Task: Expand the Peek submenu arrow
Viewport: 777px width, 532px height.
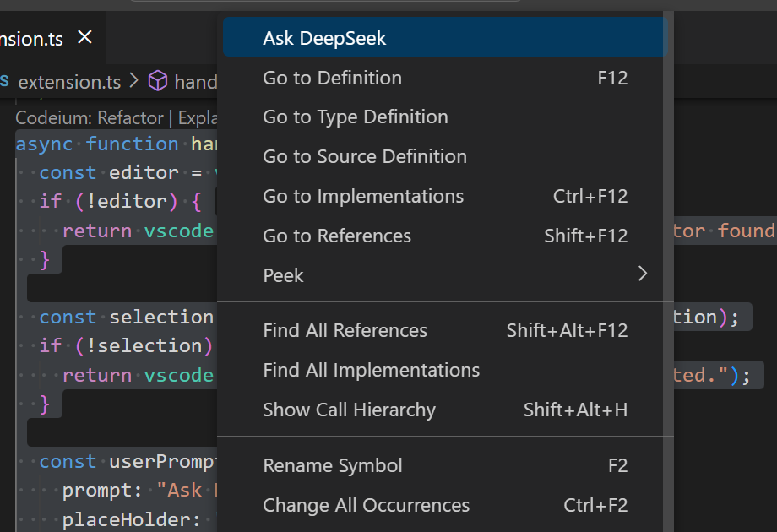Action: [643, 274]
